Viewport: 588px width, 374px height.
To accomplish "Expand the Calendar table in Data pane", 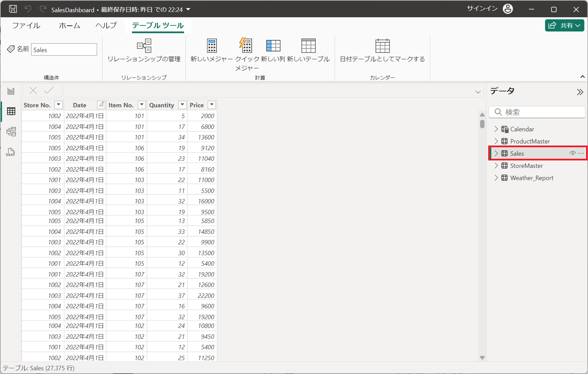I will (496, 129).
